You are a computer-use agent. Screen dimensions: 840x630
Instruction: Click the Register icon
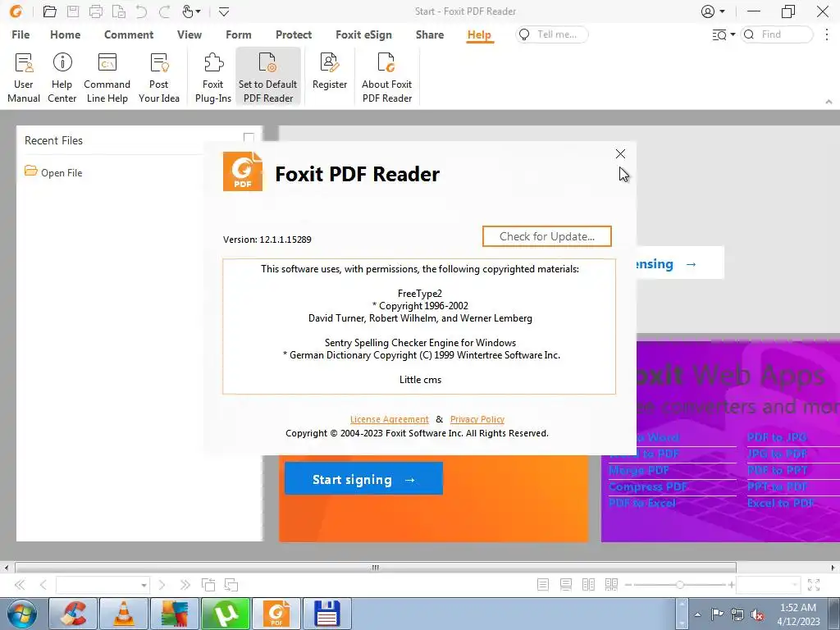pos(330,62)
